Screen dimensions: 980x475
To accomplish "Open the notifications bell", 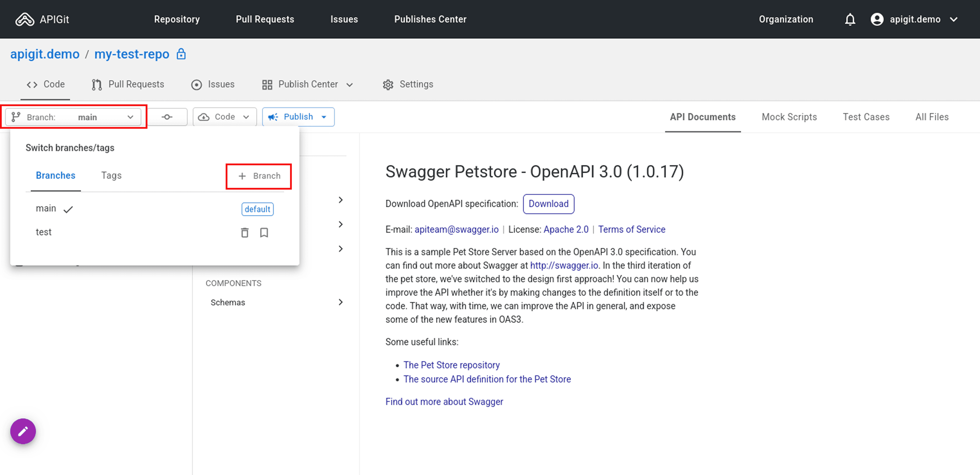I will [850, 19].
